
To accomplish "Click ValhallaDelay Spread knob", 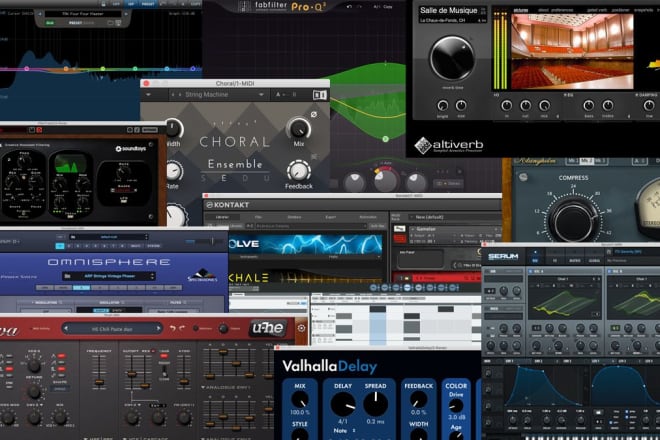I will pos(375,403).
